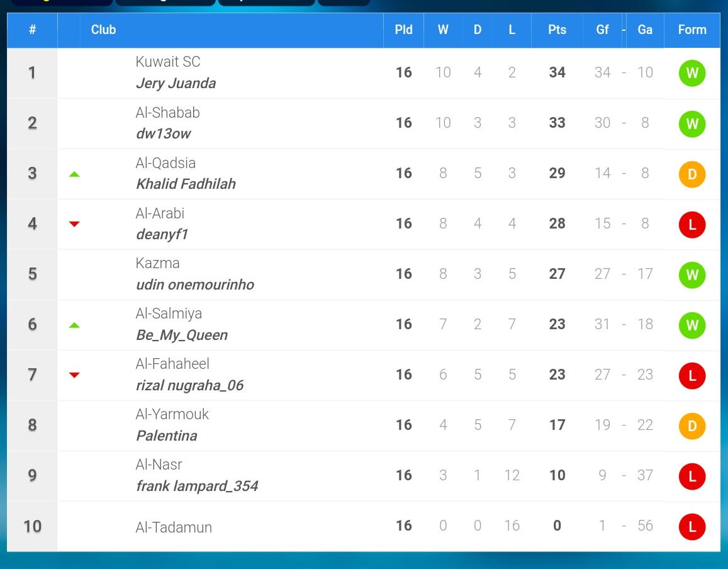Image resolution: width=728 pixels, height=569 pixels.
Task: Sort table by Pts column header
Action: [x=557, y=30]
